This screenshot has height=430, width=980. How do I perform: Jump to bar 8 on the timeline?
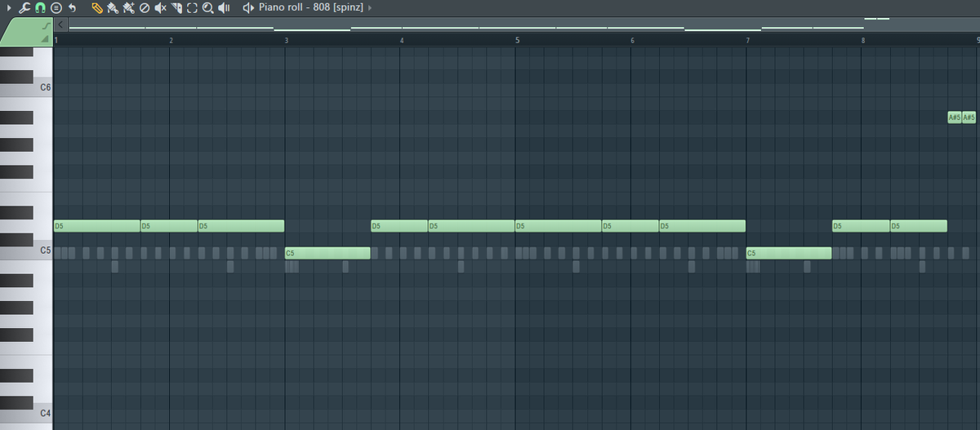pos(863,40)
